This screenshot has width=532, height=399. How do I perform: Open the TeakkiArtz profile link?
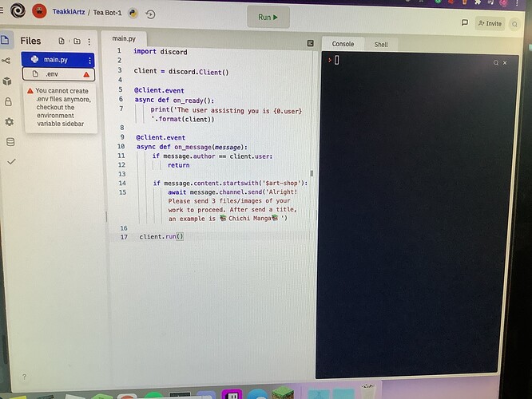pyautogui.click(x=69, y=12)
